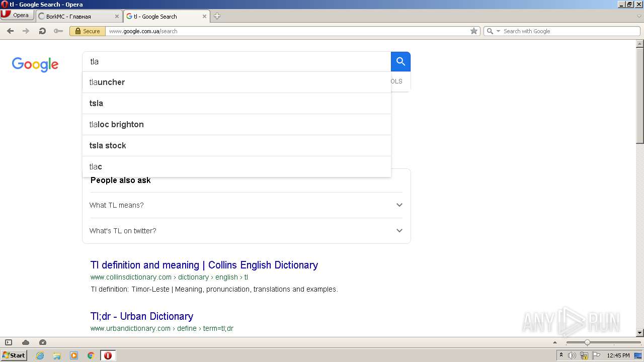Viewport: 644px width, 362px height.
Task: Click the Secure badge in address bar
Action: (x=87, y=31)
